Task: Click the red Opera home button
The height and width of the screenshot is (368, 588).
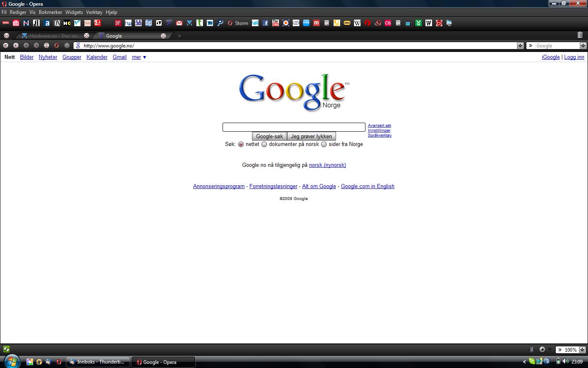Action: pos(57,45)
